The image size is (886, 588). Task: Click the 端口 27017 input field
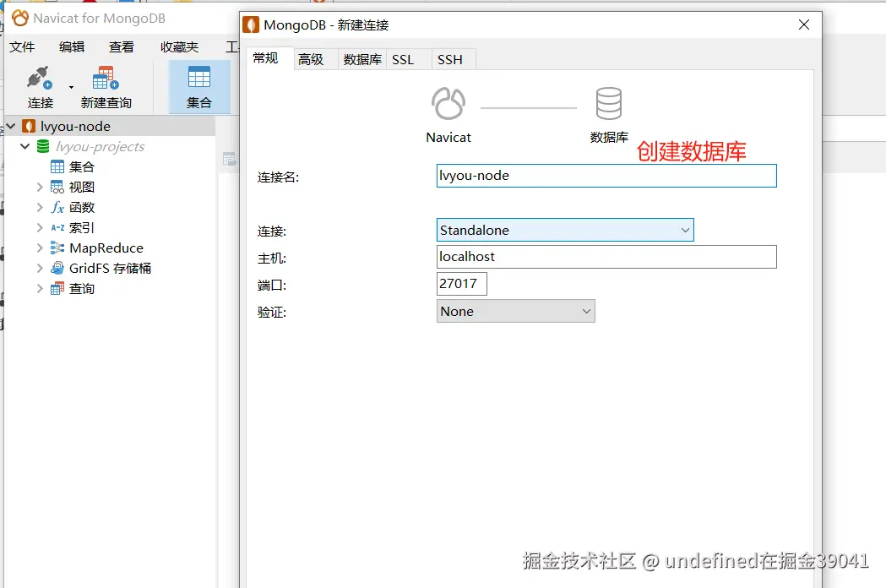462,284
